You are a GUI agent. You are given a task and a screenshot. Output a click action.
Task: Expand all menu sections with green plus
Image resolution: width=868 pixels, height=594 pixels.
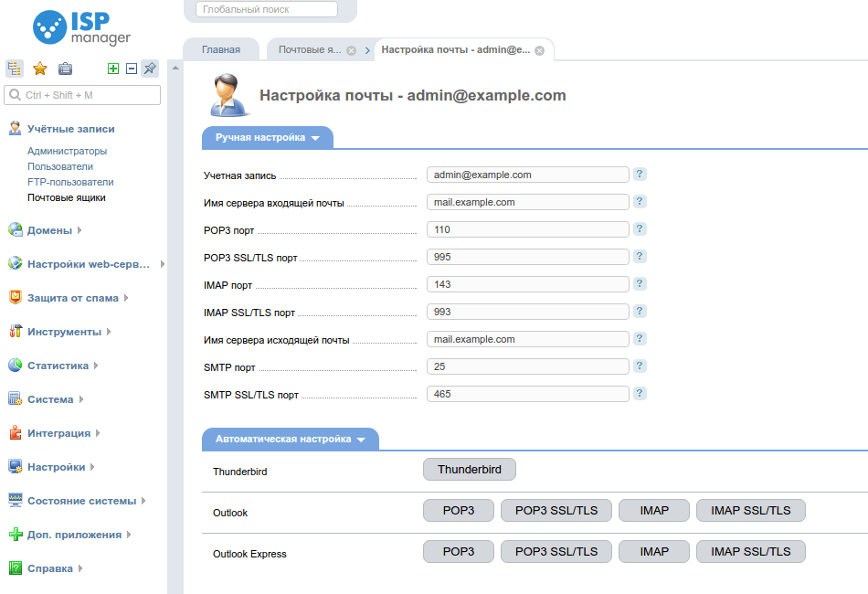pos(113,69)
